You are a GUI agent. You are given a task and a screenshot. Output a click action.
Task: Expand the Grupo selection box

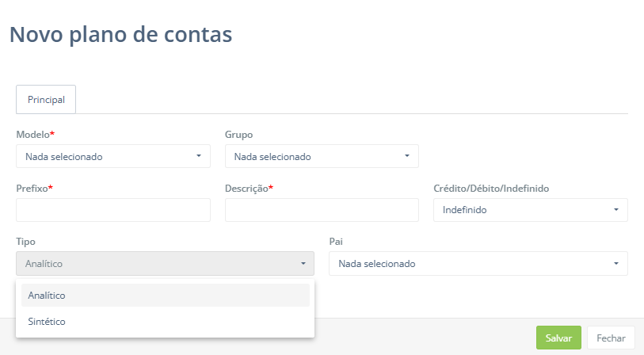(x=321, y=156)
